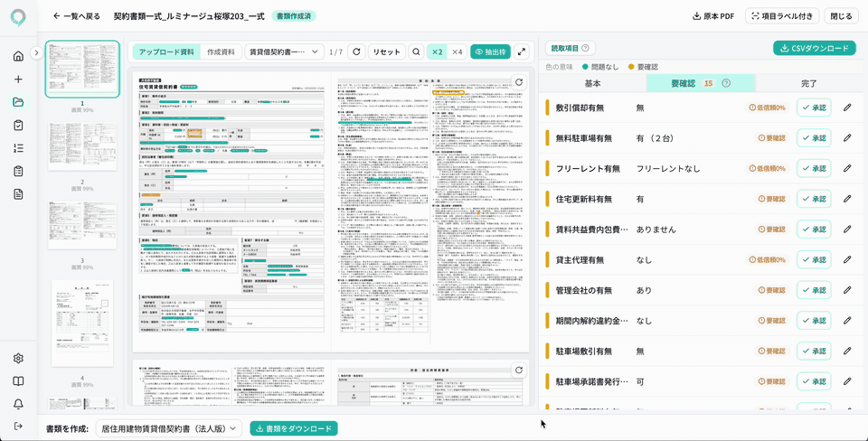The image size is (868, 441).
Task: Click the logout icon in sidebar
Action: click(x=18, y=426)
